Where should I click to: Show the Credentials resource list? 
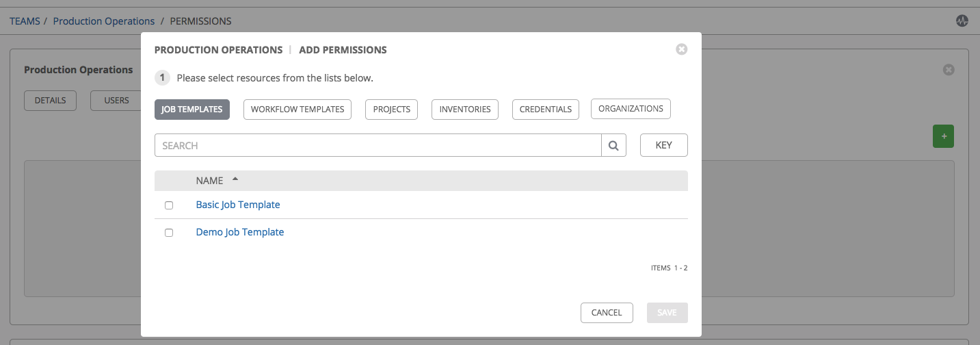[x=545, y=109]
